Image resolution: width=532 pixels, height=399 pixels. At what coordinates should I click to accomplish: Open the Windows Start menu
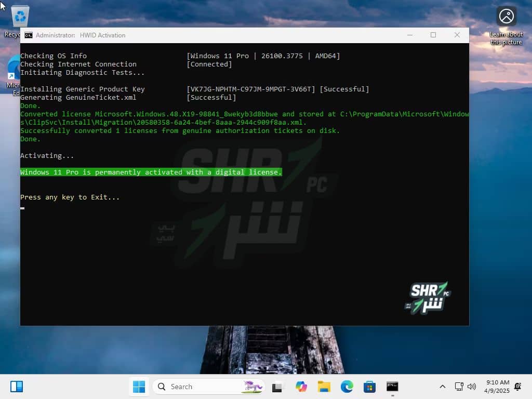[139, 387]
